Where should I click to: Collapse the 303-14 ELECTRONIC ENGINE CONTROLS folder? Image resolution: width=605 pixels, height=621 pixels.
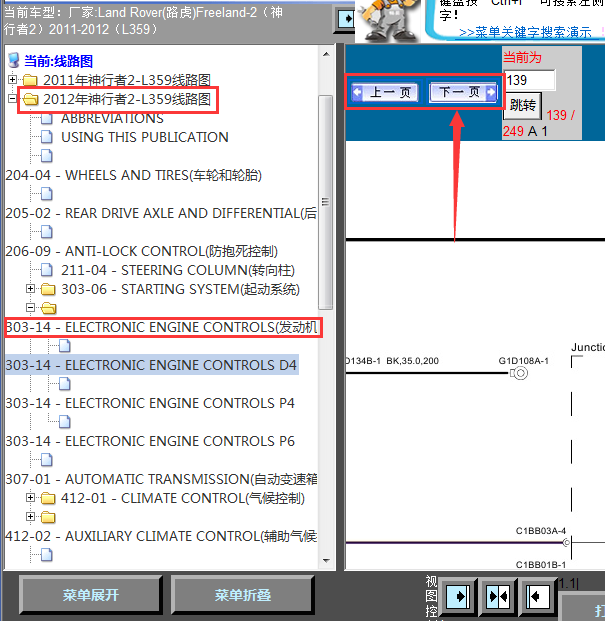(x=30, y=308)
